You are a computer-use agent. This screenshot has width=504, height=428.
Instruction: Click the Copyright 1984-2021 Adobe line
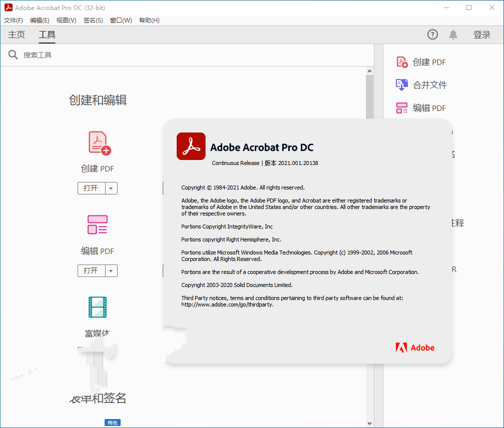[x=243, y=187]
